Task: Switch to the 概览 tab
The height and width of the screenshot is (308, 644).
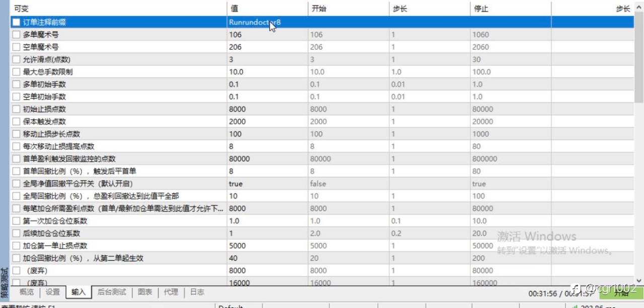Action: click(x=26, y=292)
